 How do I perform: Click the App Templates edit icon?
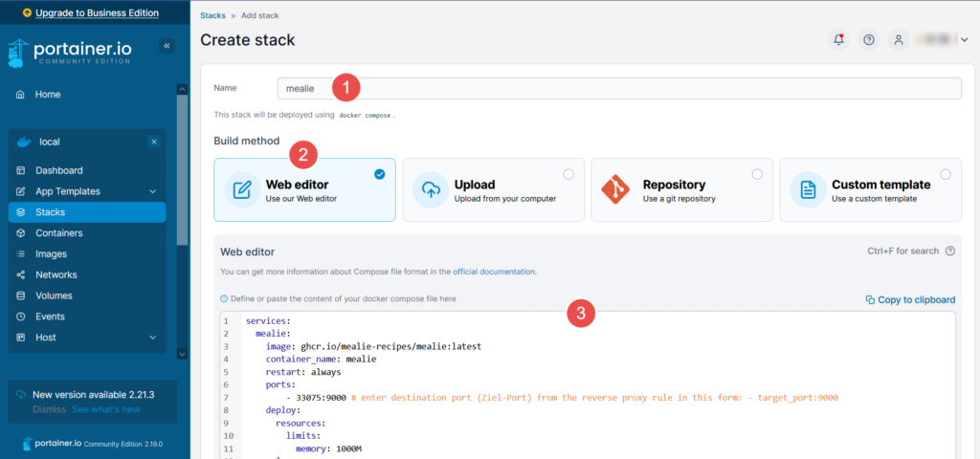[x=21, y=191]
